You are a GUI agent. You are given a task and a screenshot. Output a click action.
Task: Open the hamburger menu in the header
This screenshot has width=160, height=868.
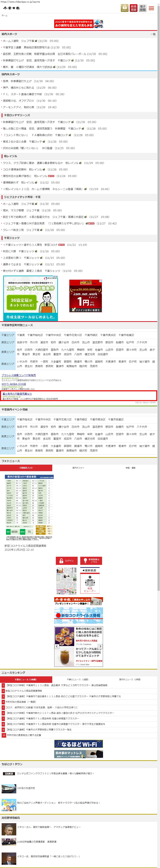pyautogui.click(x=151, y=8)
